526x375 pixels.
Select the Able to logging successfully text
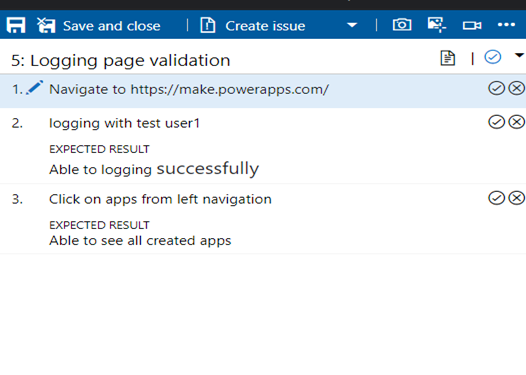pos(154,169)
